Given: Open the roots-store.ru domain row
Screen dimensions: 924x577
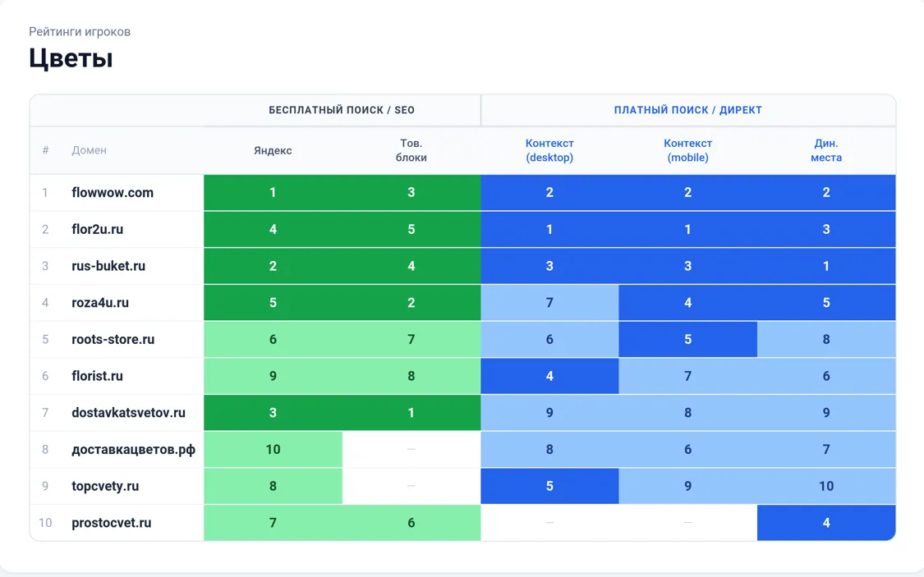Looking at the screenshot, I should pos(462,339).
